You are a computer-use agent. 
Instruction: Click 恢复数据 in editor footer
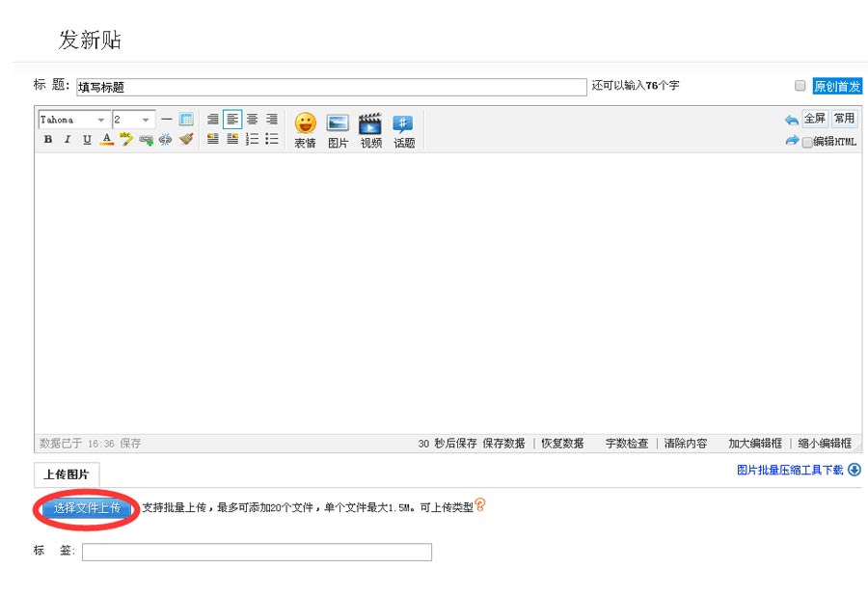pyautogui.click(x=562, y=444)
